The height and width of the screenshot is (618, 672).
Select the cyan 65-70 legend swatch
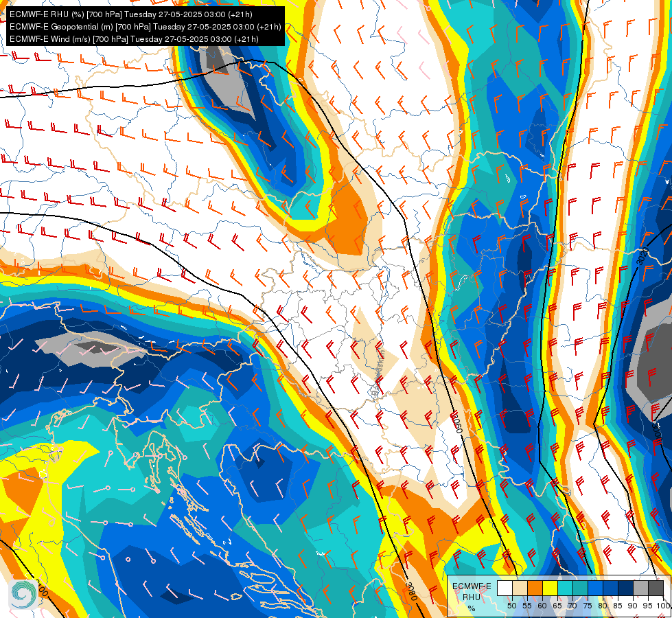click(565, 588)
